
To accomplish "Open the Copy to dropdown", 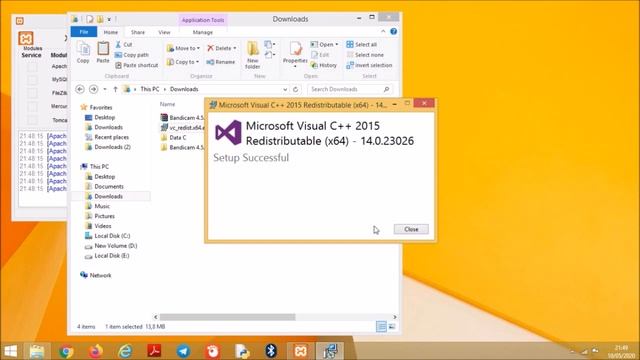I will (x=183, y=62).
